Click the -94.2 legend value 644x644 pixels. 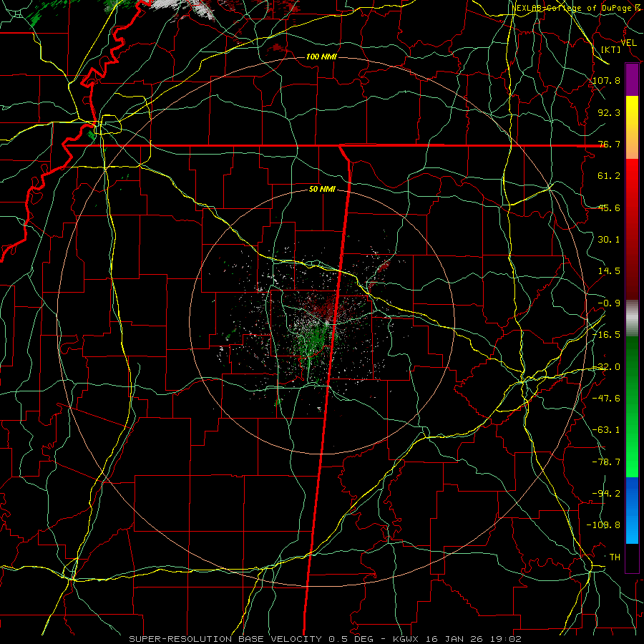[x=607, y=494]
